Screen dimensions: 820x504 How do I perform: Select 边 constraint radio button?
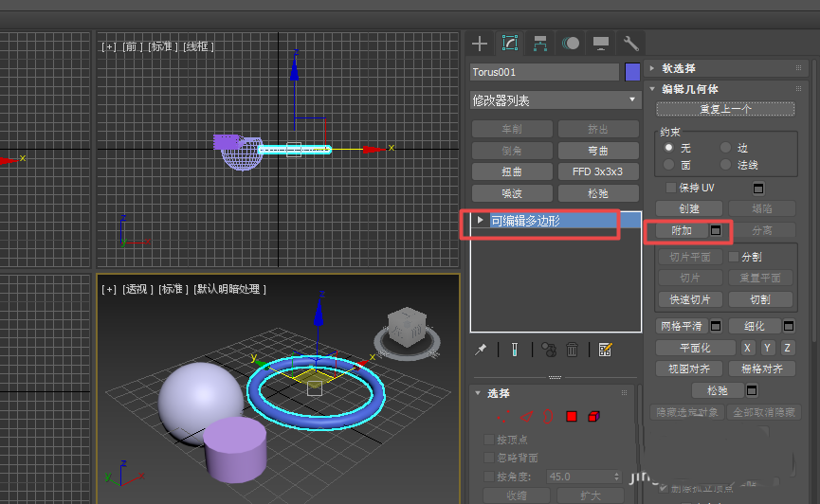pyautogui.click(x=725, y=148)
